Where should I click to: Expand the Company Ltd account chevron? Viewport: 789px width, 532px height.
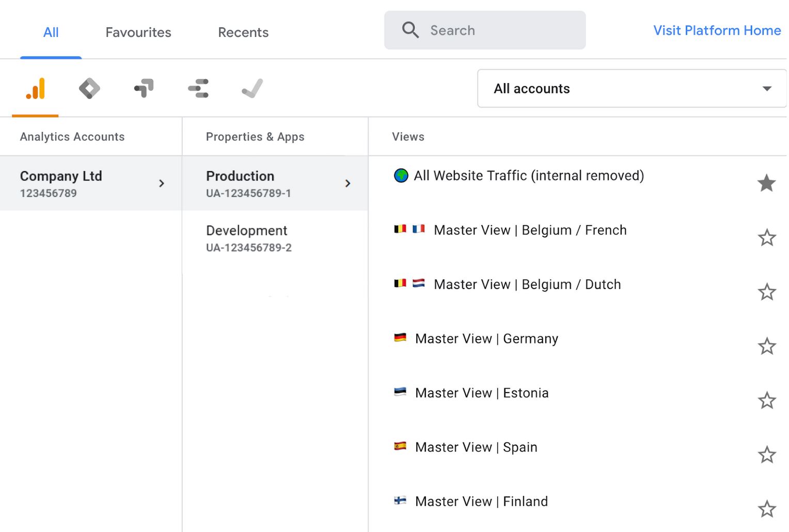click(162, 183)
